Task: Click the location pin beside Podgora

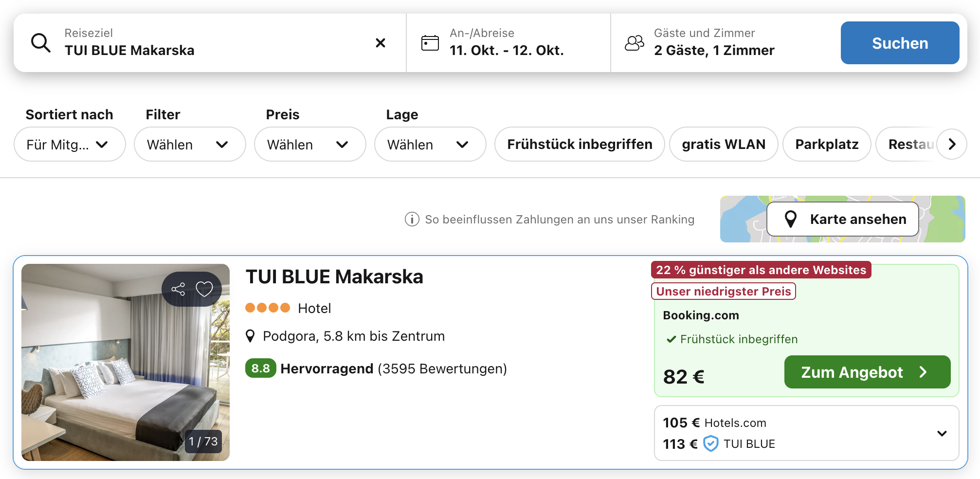Action: tap(250, 336)
